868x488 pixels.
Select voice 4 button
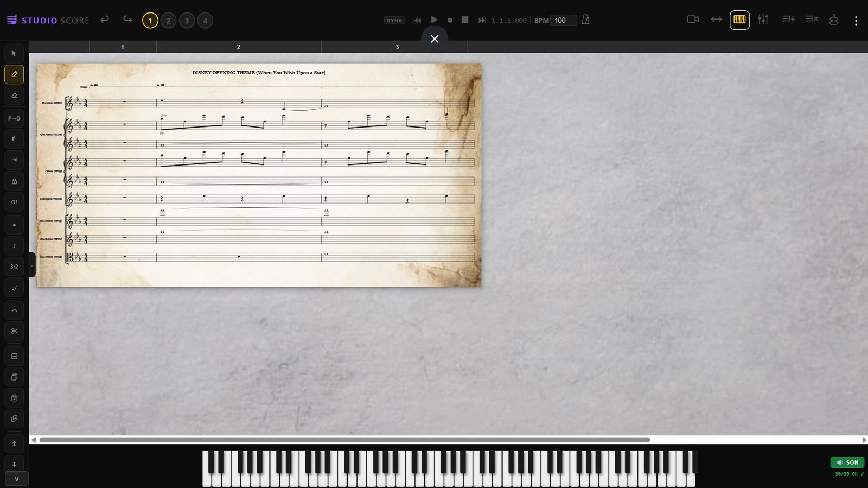tap(205, 21)
